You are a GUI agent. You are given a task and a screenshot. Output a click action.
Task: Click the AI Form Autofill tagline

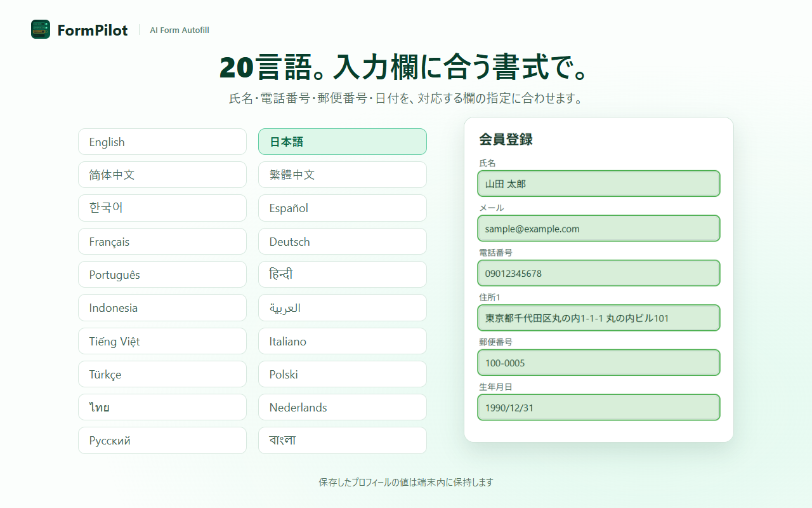(180, 30)
